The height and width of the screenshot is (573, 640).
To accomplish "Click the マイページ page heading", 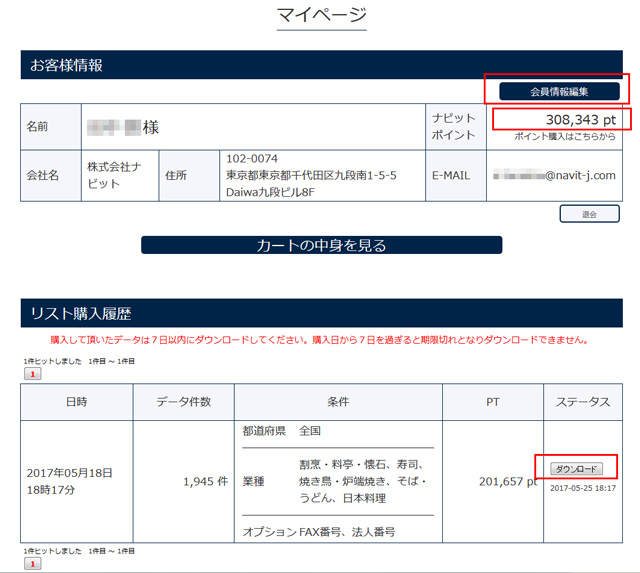I will tap(322, 16).
